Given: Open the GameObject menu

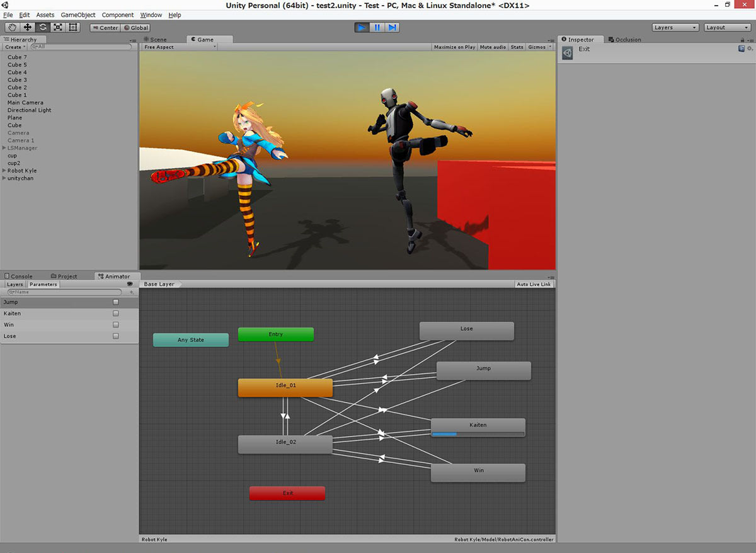Looking at the screenshot, I should [78, 15].
